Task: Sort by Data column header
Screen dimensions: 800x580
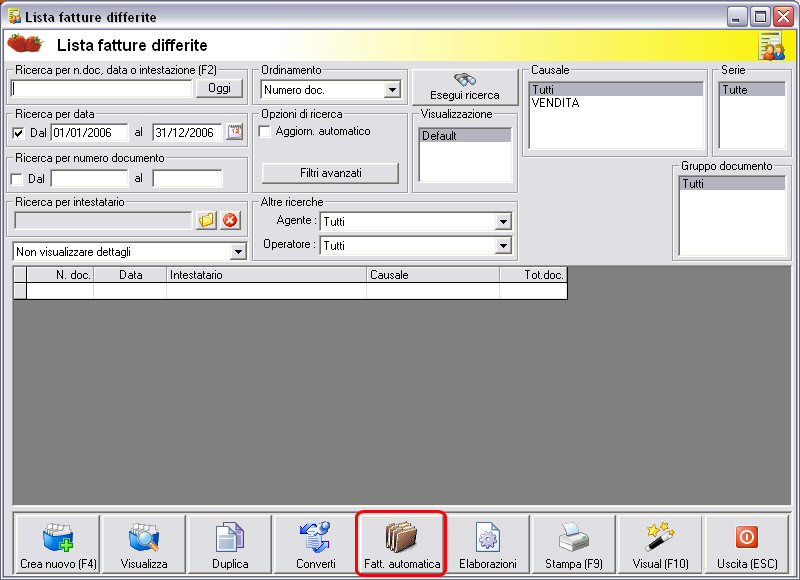Action: point(130,275)
